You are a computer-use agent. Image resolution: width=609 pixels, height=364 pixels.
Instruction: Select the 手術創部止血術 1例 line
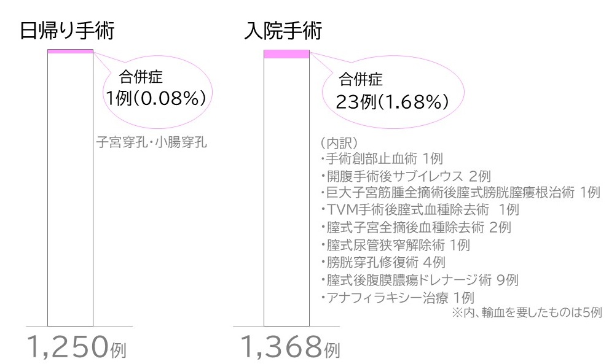(x=382, y=158)
